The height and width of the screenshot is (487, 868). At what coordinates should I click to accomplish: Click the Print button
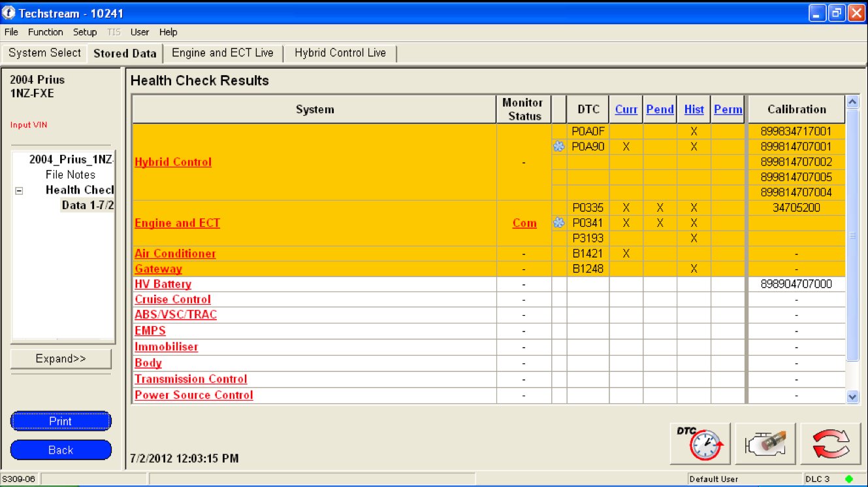(x=61, y=422)
